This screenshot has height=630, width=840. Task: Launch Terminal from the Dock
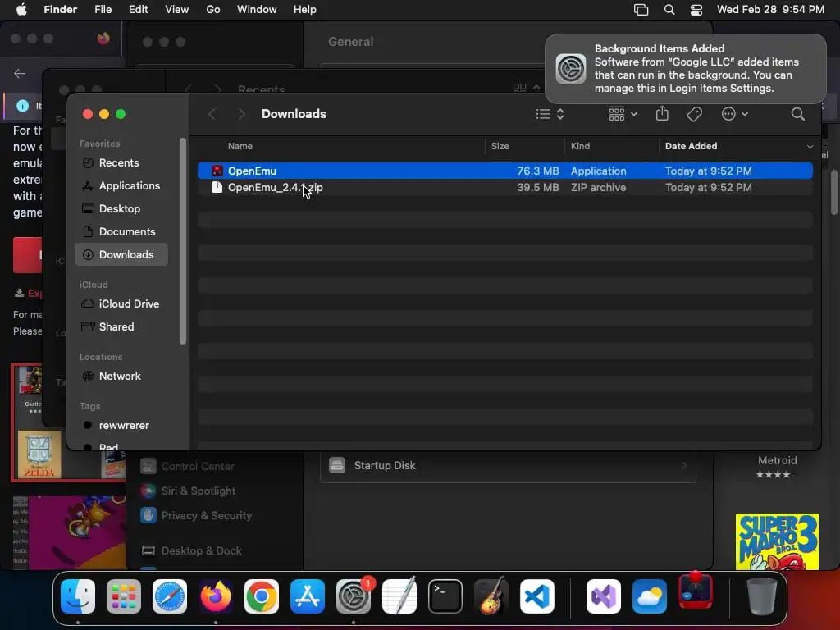(x=445, y=596)
